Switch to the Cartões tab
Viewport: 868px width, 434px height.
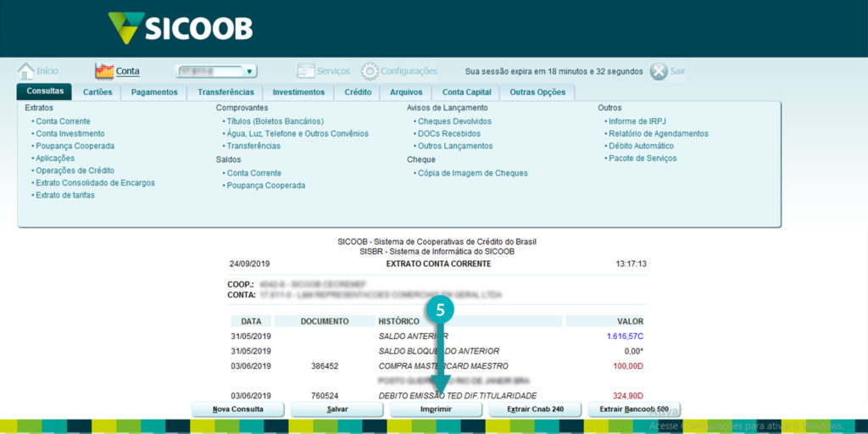click(x=97, y=92)
